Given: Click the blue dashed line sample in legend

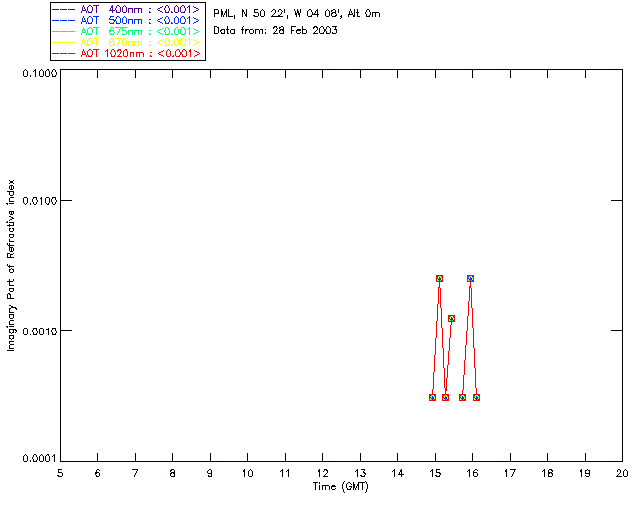Looking at the screenshot, I should point(64,20).
